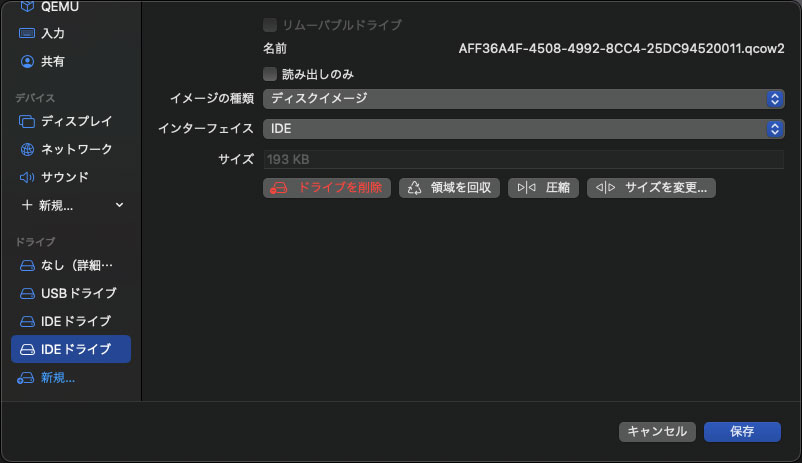The image size is (802, 463).
Task: Select the unhighlighted IDE ドライブ entry
Action: click(x=71, y=321)
